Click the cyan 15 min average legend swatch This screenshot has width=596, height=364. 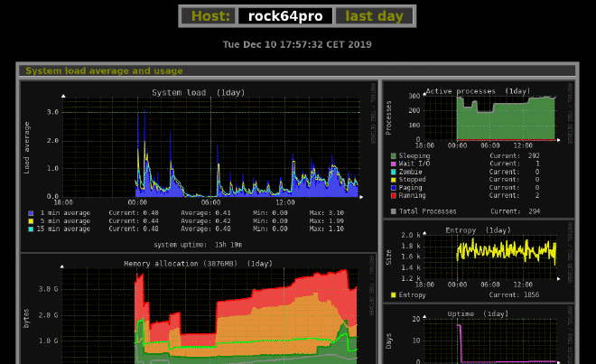(31, 229)
